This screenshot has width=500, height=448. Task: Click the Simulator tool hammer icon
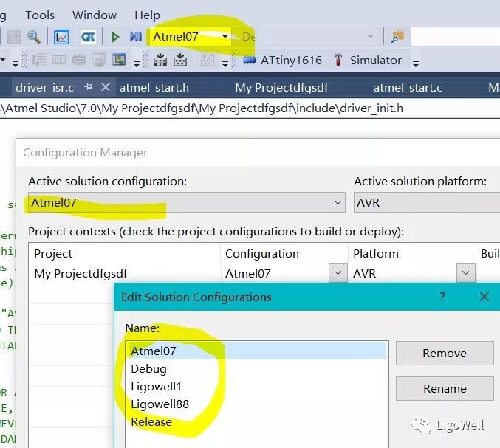tap(338, 60)
